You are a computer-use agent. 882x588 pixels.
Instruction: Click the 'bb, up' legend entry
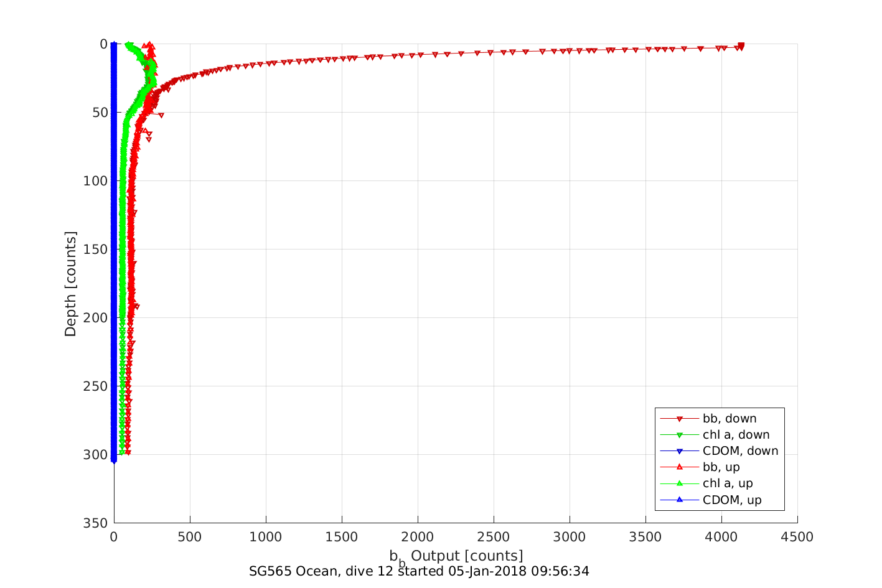click(x=721, y=467)
